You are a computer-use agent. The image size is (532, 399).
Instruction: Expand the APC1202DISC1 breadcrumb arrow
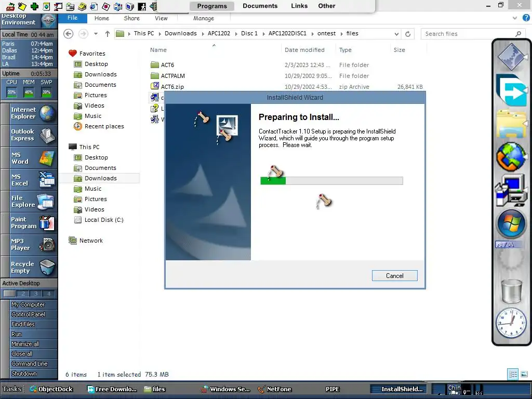click(312, 34)
